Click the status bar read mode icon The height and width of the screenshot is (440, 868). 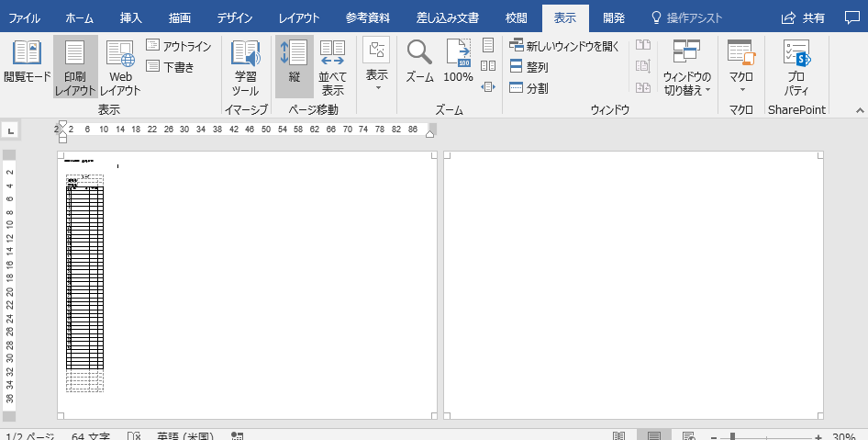(x=619, y=436)
